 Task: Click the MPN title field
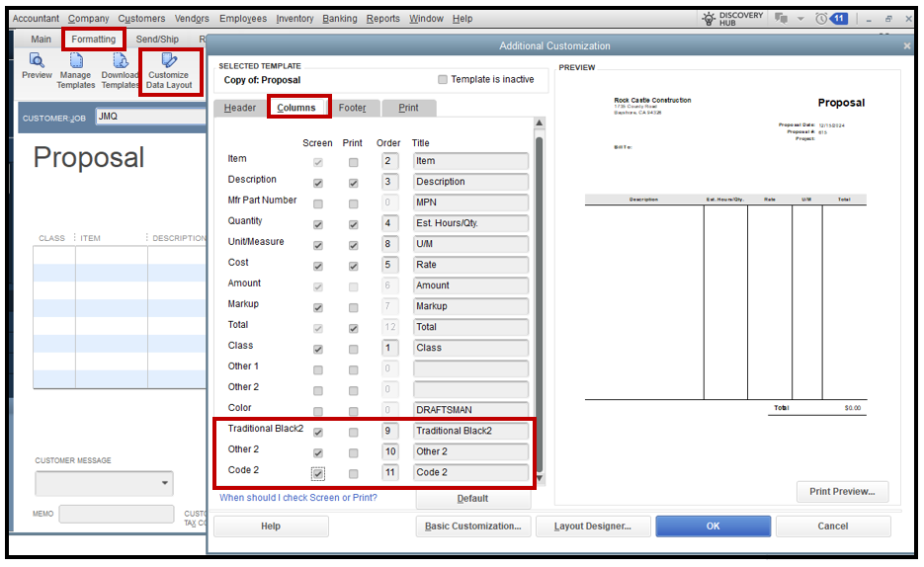point(470,202)
